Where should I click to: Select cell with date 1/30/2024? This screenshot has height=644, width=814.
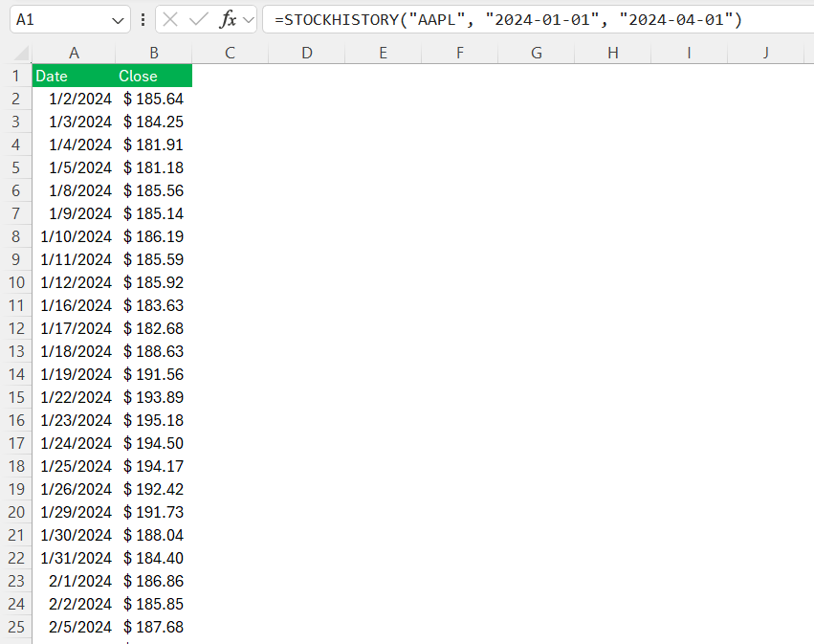pyautogui.click(x=74, y=535)
